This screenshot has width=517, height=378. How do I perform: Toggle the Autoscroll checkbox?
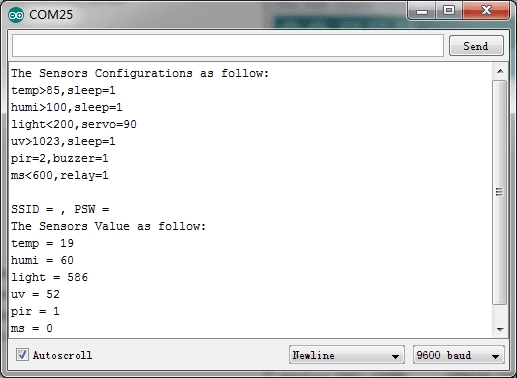pos(22,355)
